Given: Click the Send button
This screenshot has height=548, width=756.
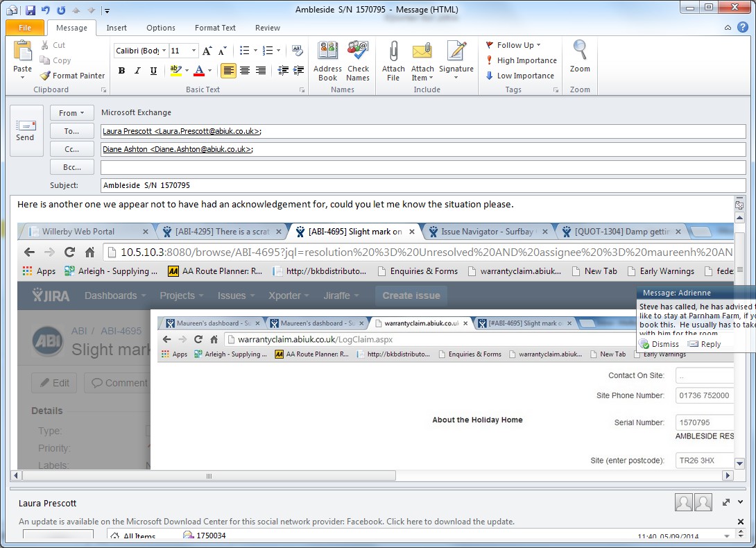Looking at the screenshot, I should (25, 130).
